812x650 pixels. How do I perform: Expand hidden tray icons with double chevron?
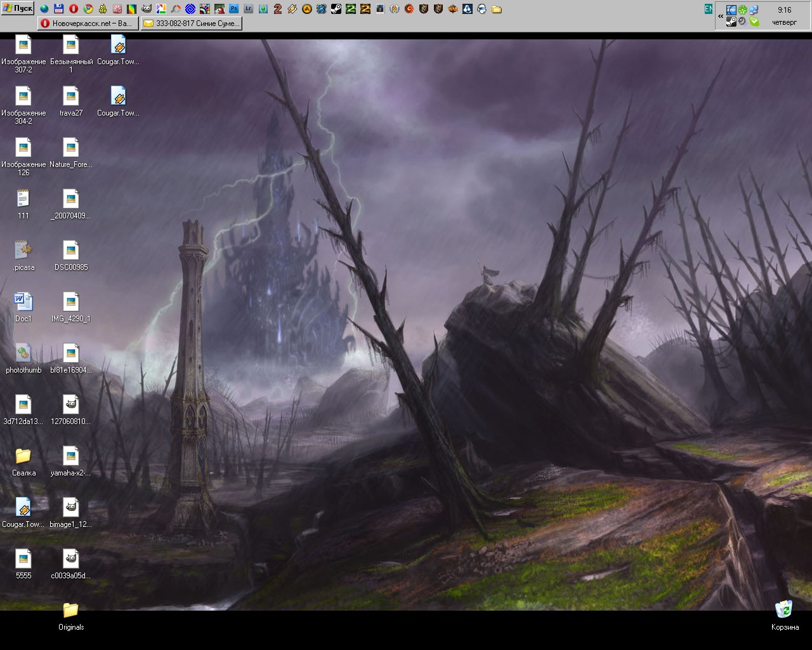tap(721, 17)
